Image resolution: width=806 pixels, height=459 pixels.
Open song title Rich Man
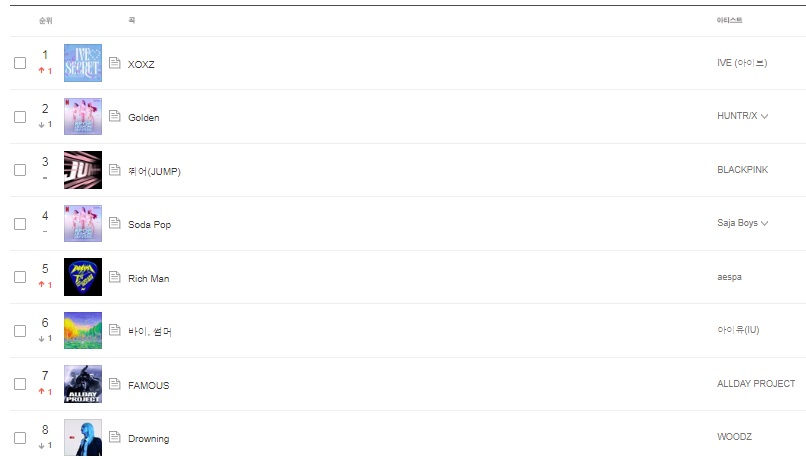point(149,279)
